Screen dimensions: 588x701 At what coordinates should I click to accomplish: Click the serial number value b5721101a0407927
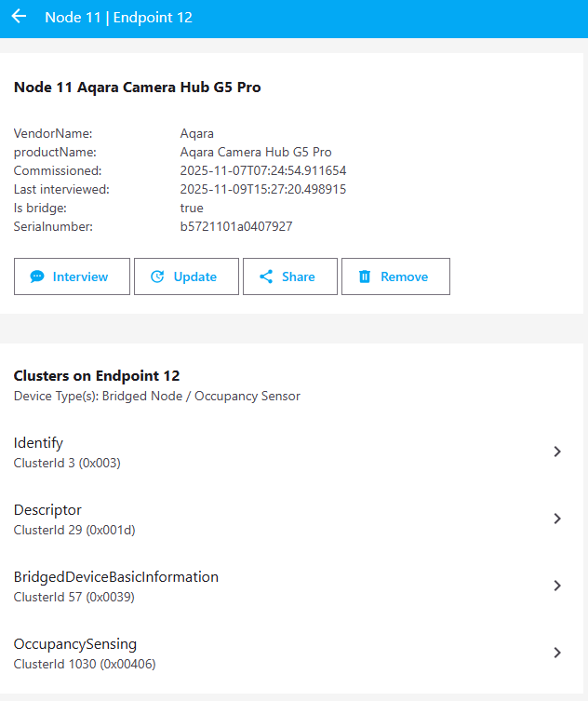coord(236,226)
